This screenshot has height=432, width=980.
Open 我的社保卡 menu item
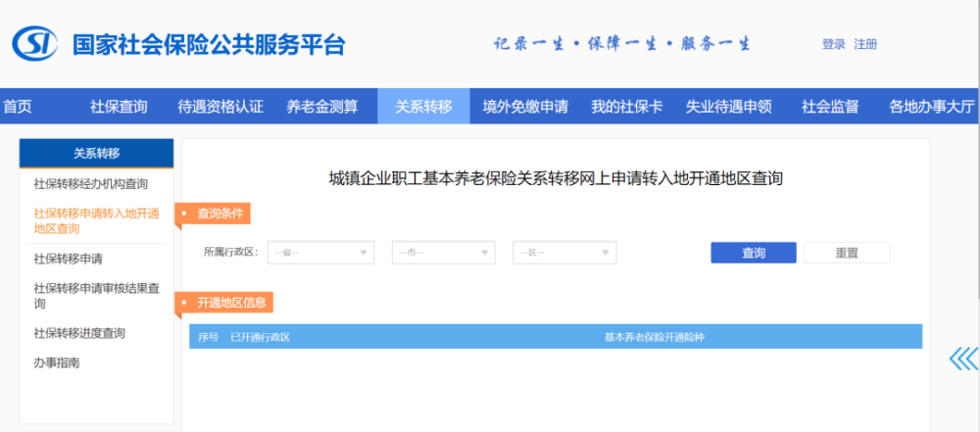627,106
